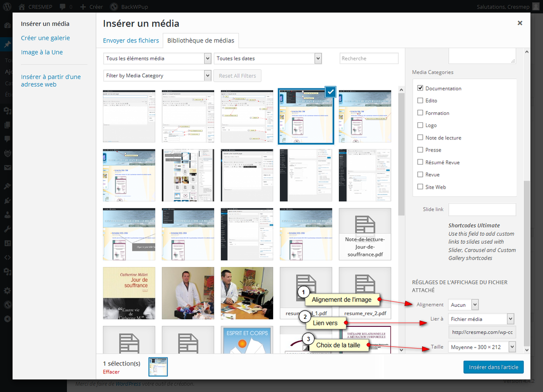Click the media grid scroll up arrow
Screen dimensions: 543x392
(401, 90)
